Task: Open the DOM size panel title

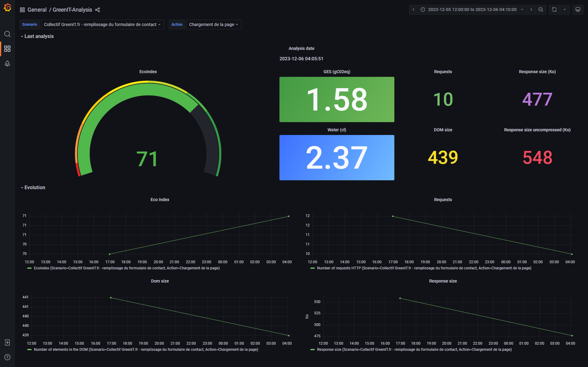Action: (443, 130)
